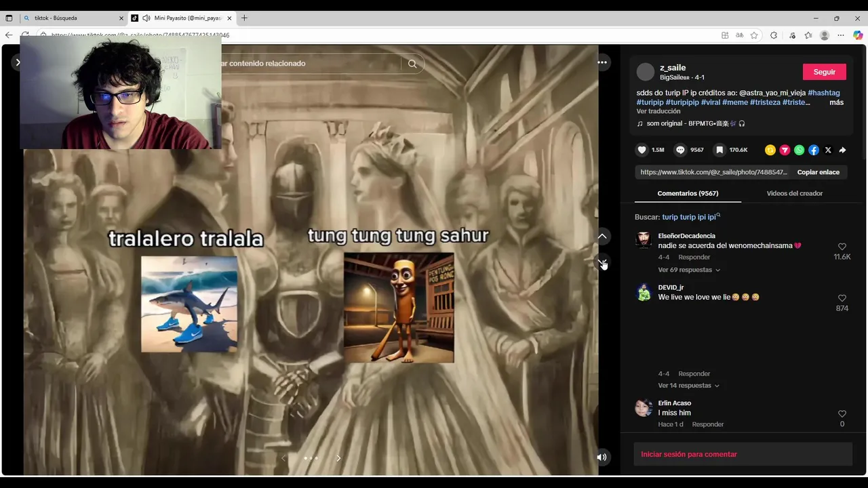Follow z_saile with the Seguir button
The height and width of the screenshot is (488, 868).
pyautogui.click(x=824, y=72)
